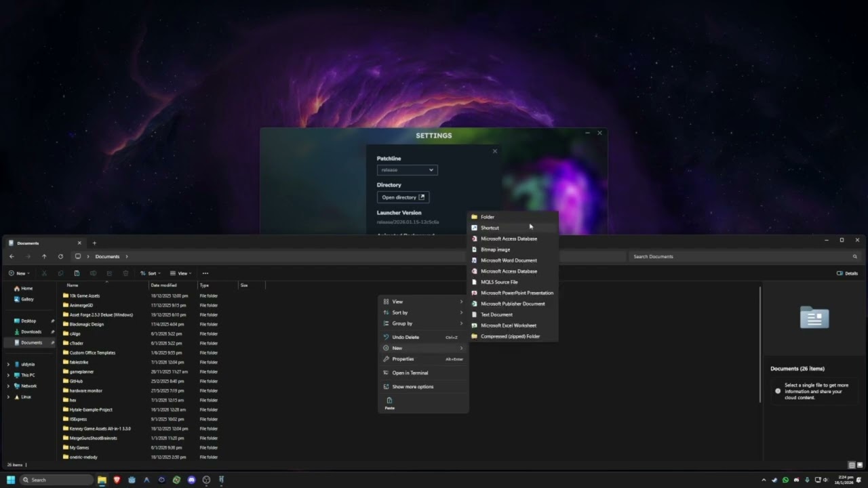Close the Settings inner panel X
Screen dimensions: 868x488
pyautogui.click(x=494, y=151)
